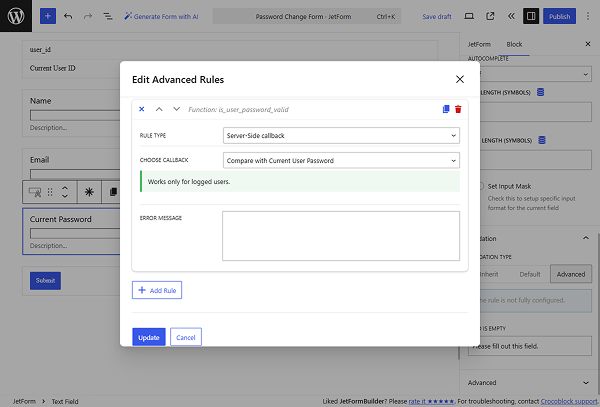Duplicate the rule with the copy icon
Viewport: 600px width, 407px height.
coord(446,109)
